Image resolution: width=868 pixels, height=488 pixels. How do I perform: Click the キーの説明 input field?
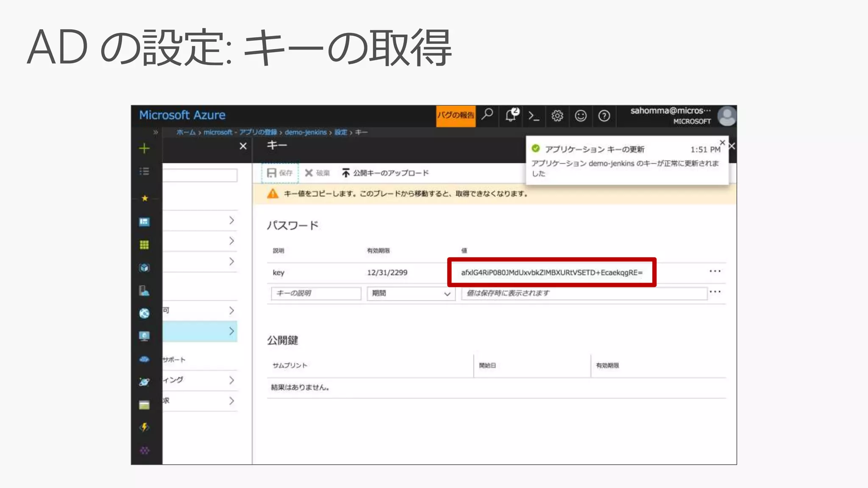coord(316,294)
